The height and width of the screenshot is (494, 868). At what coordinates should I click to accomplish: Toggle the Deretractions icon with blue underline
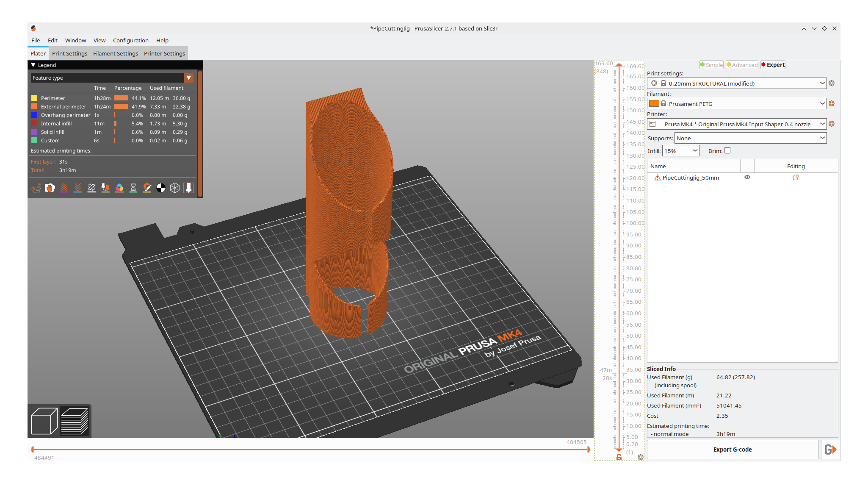tap(78, 188)
